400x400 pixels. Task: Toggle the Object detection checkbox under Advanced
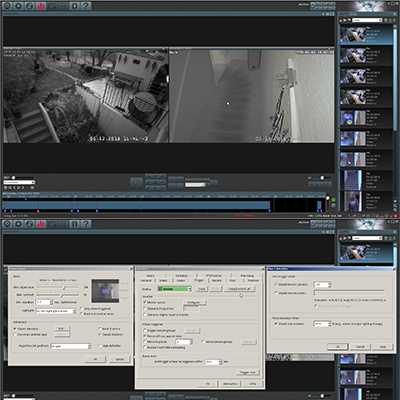pos(15,329)
